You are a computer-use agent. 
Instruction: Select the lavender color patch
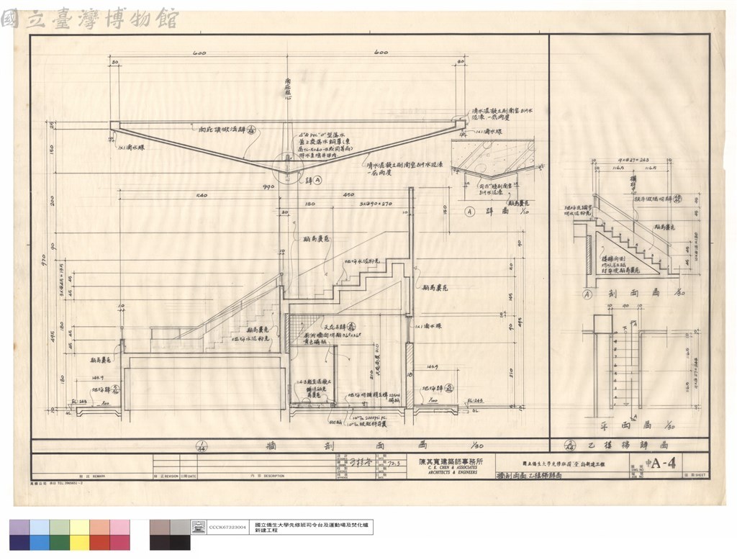coord(19,527)
